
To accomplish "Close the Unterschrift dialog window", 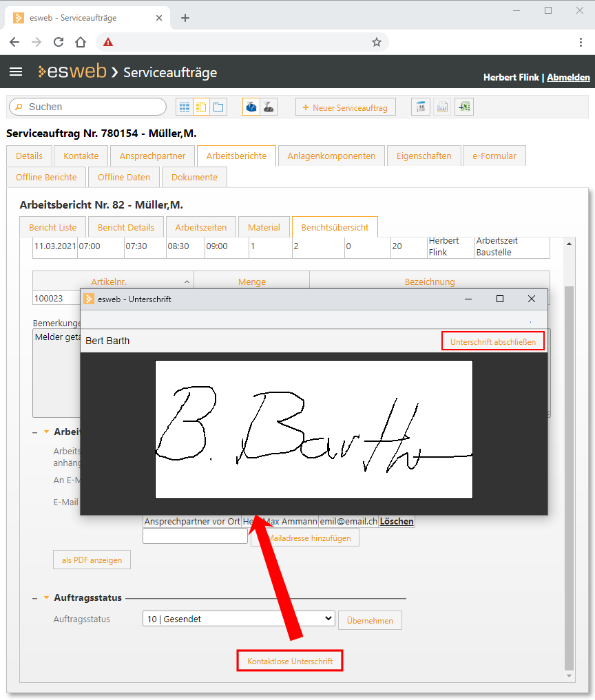I will click(x=532, y=299).
